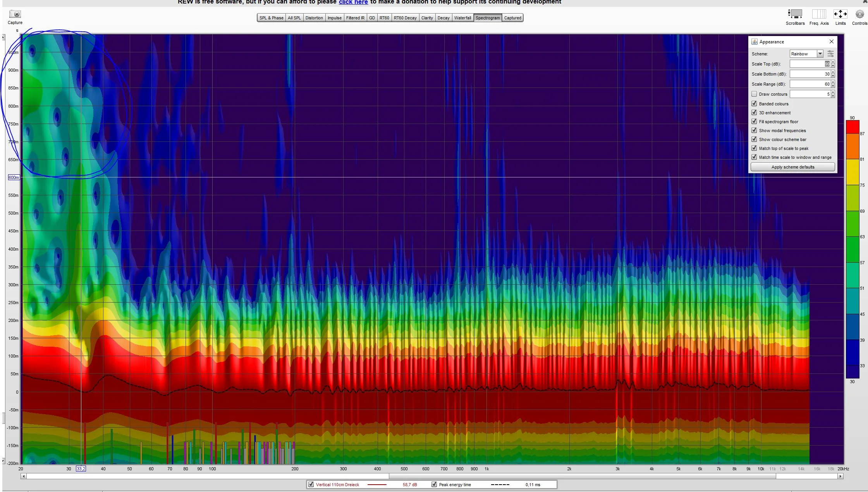Screen dimensions: 868x492
Task: Click the donation 'click here' link
Action: pyautogui.click(x=353, y=2)
